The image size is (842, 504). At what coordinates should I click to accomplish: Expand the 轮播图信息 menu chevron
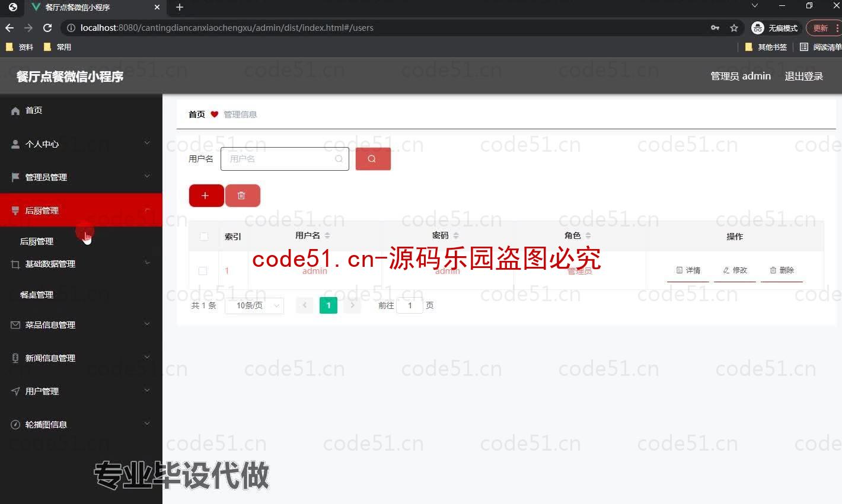[x=147, y=423]
